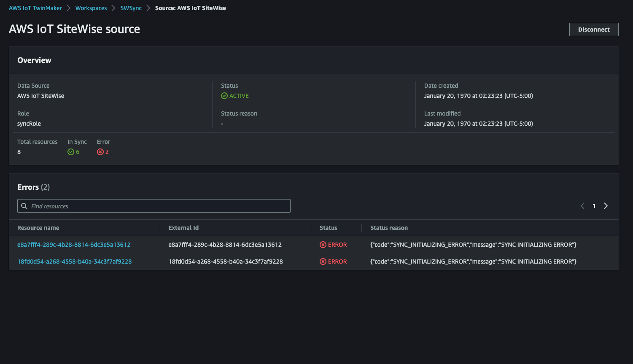This screenshot has height=364, width=633.
Task: Open resource link 18fd0d54-a268-4558-b40a-34c3f7af9228
Action: tap(75, 261)
